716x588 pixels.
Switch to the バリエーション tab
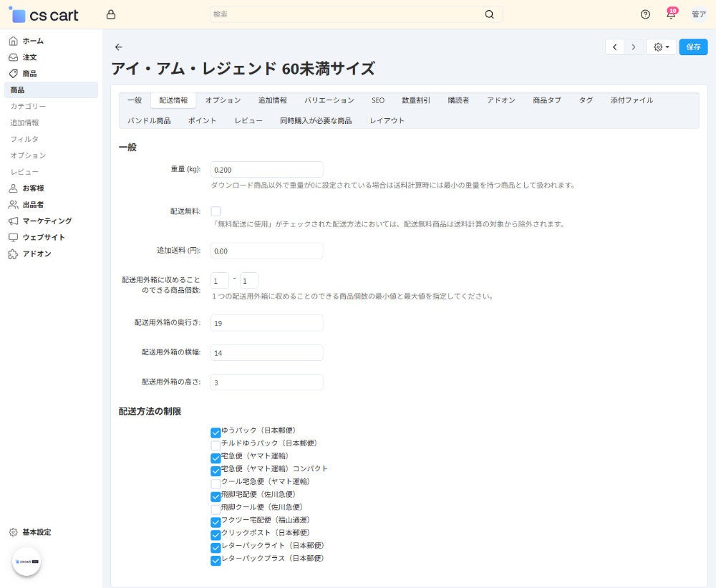[329, 100]
